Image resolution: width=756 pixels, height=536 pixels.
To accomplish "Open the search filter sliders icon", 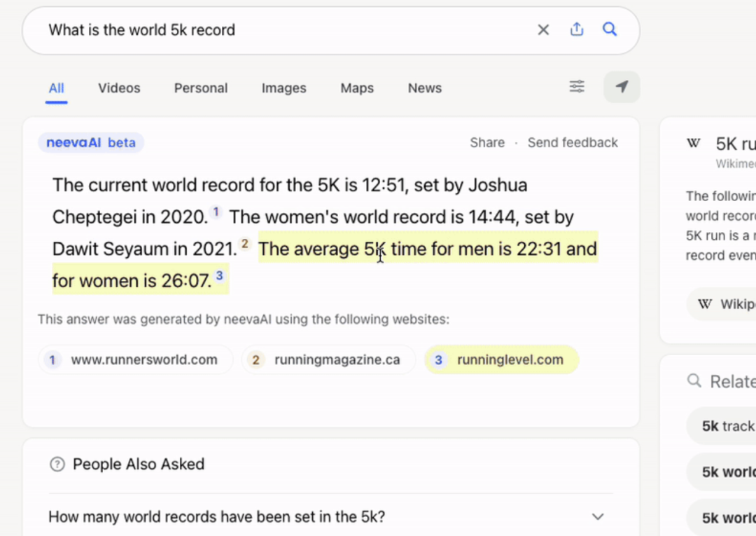I will click(x=577, y=87).
